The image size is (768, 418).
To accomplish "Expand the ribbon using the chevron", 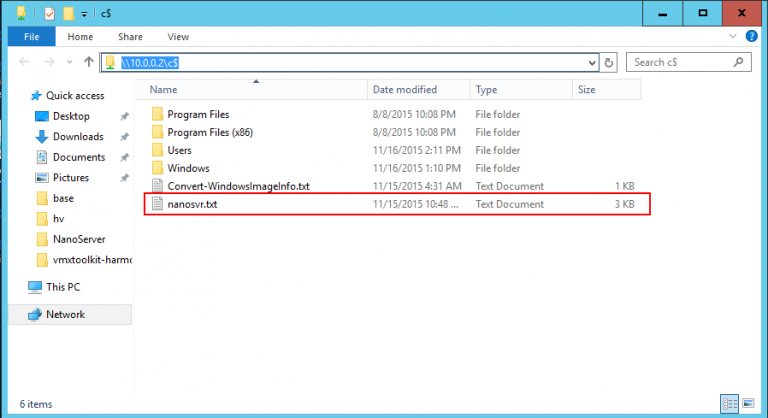I will [x=734, y=37].
